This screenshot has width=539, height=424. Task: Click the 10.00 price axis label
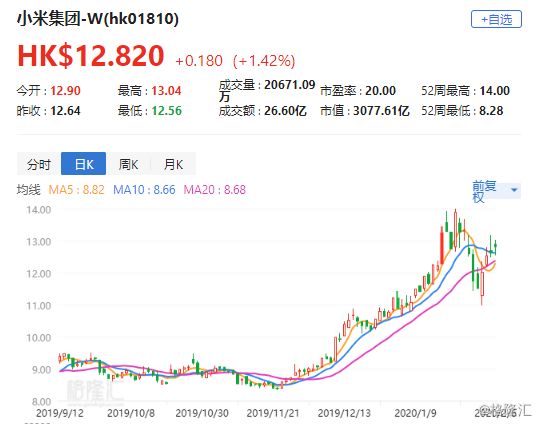pyautogui.click(x=39, y=338)
